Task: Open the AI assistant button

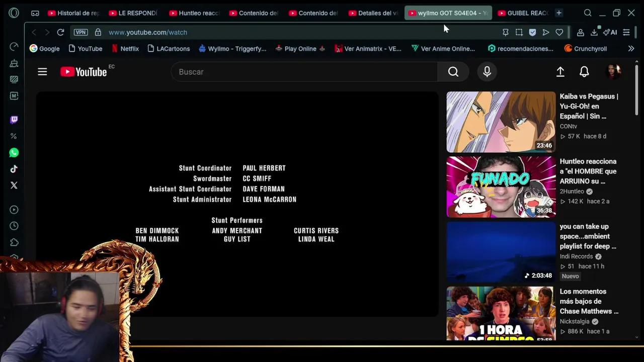Action: (x=610, y=32)
